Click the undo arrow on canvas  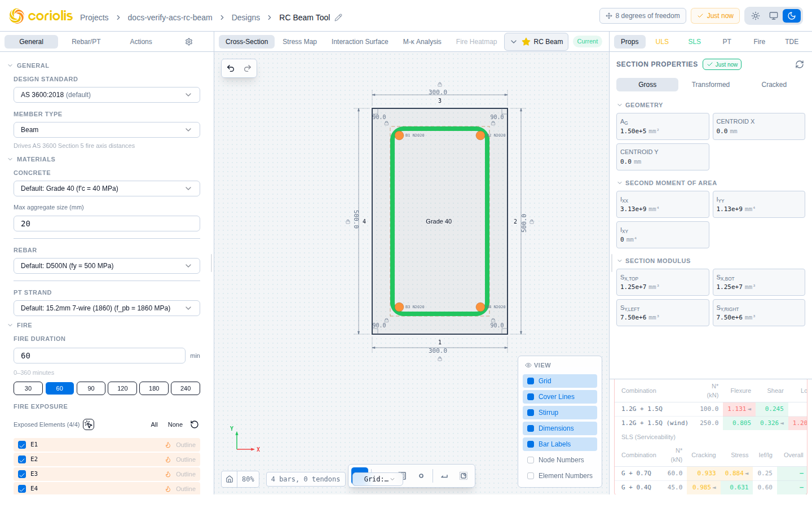[231, 68]
